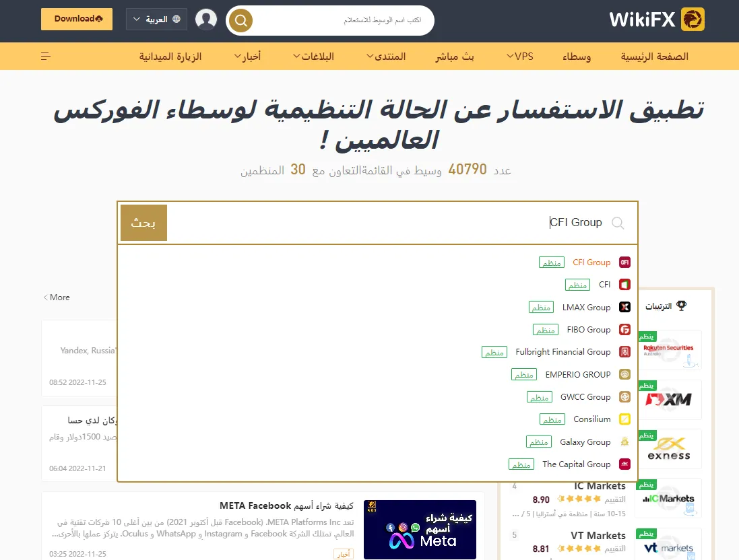Viewport: 739px width, 560px height.
Task: Click the أخبار tag on Meta article
Action: pos(343,554)
